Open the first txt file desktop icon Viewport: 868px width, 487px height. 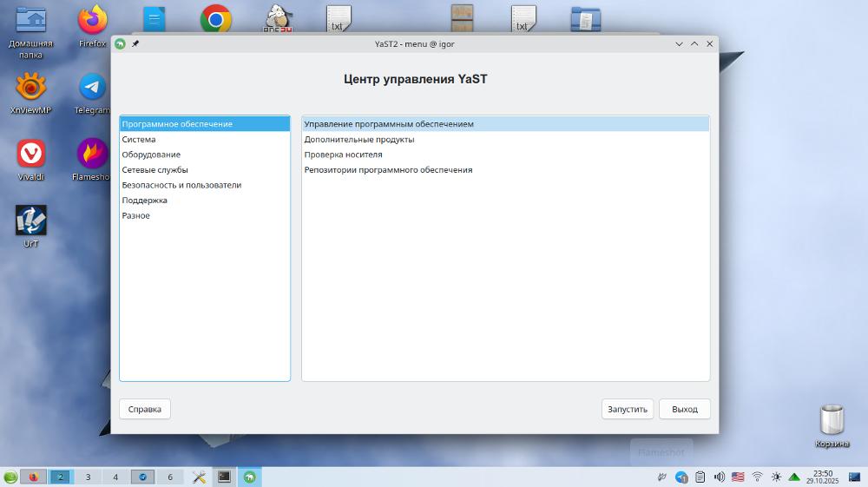click(x=339, y=17)
